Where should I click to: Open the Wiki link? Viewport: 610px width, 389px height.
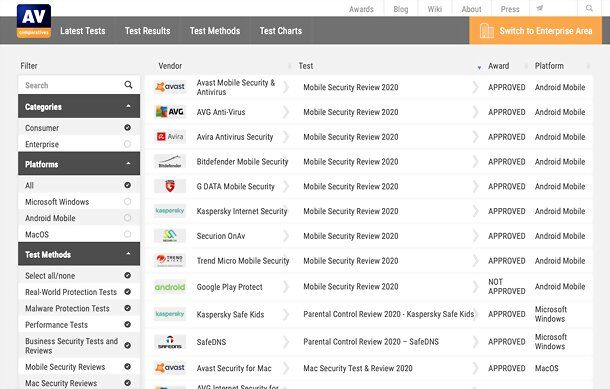(x=435, y=9)
